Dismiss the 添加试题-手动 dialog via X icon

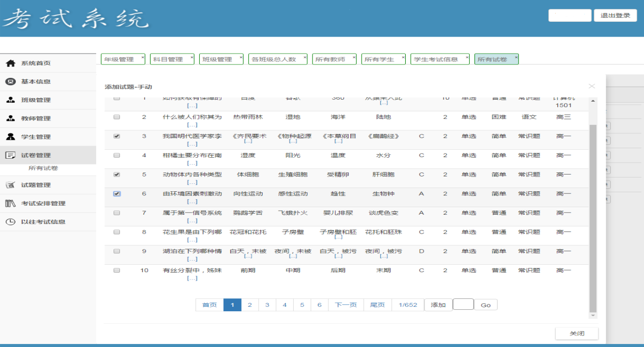591,86
